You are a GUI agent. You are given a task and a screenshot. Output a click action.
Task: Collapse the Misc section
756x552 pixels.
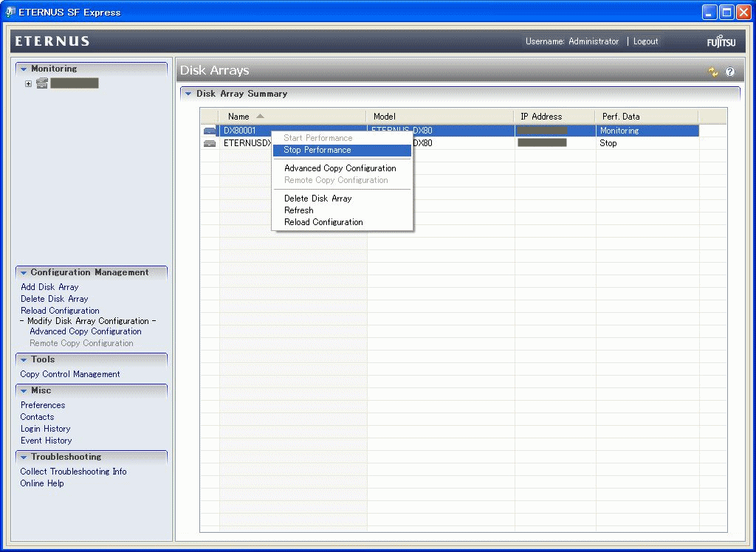(x=23, y=390)
